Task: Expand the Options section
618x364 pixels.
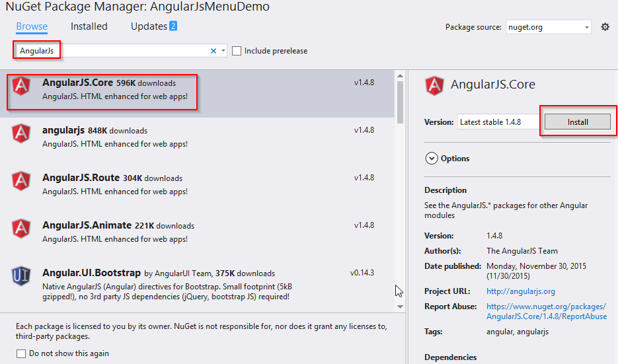Action: [x=432, y=159]
